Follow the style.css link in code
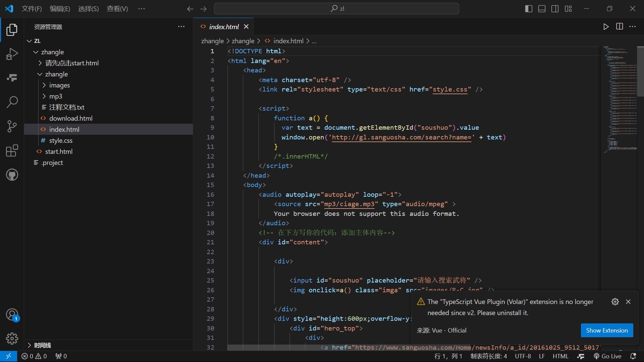 tap(450, 89)
